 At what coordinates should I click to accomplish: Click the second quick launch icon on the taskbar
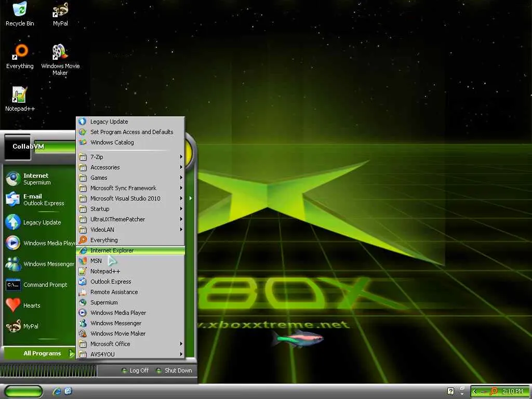point(68,391)
